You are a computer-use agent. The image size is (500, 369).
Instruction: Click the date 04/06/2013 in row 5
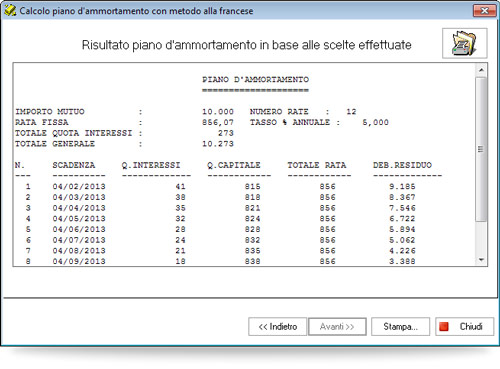[79, 229]
